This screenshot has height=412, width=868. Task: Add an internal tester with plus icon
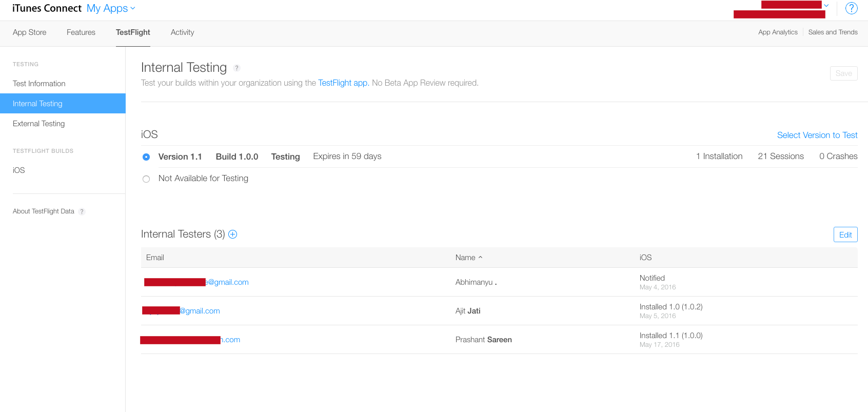232,234
